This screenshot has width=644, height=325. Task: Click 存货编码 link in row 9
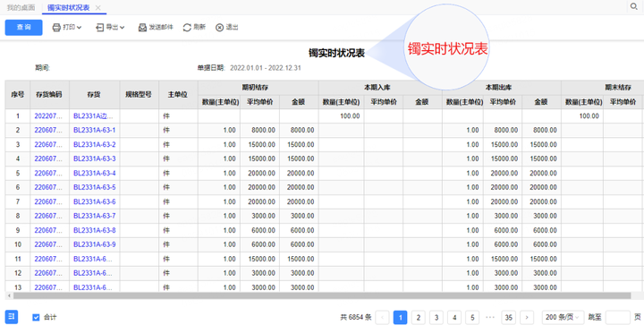[48, 230]
